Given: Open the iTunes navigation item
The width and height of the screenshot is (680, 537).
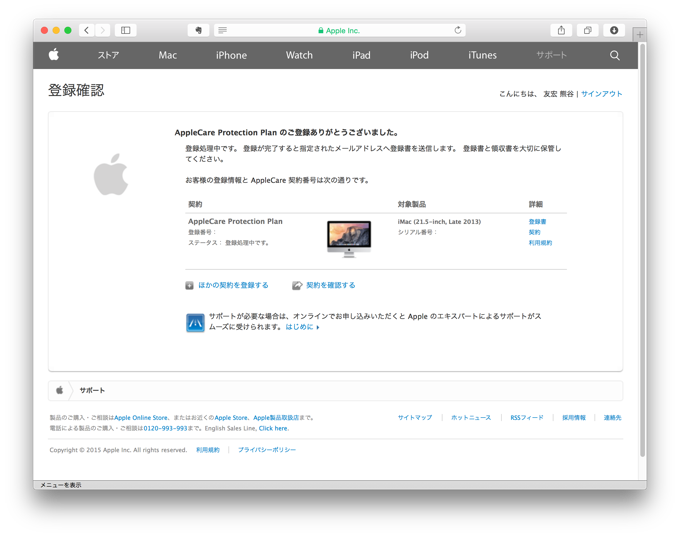Looking at the screenshot, I should (482, 55).
